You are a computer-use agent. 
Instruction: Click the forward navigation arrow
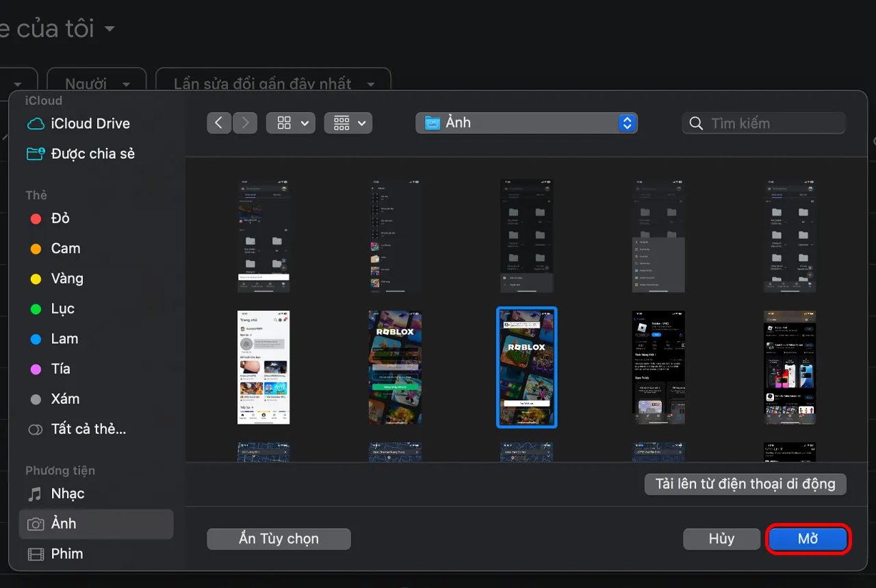pos(245,123)
